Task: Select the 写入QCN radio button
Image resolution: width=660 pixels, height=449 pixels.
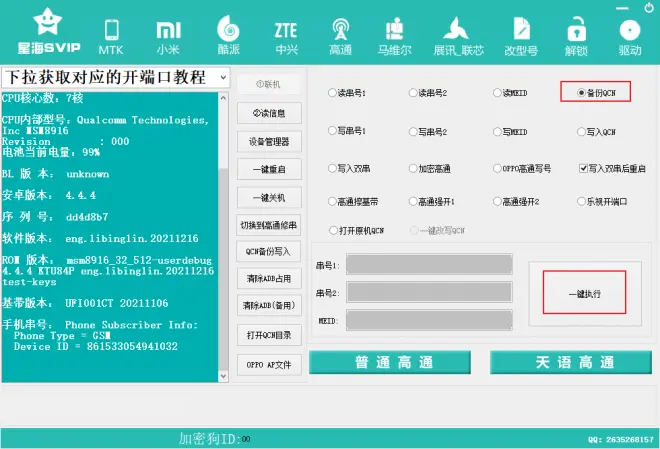Action: click(x=581, y=132)
